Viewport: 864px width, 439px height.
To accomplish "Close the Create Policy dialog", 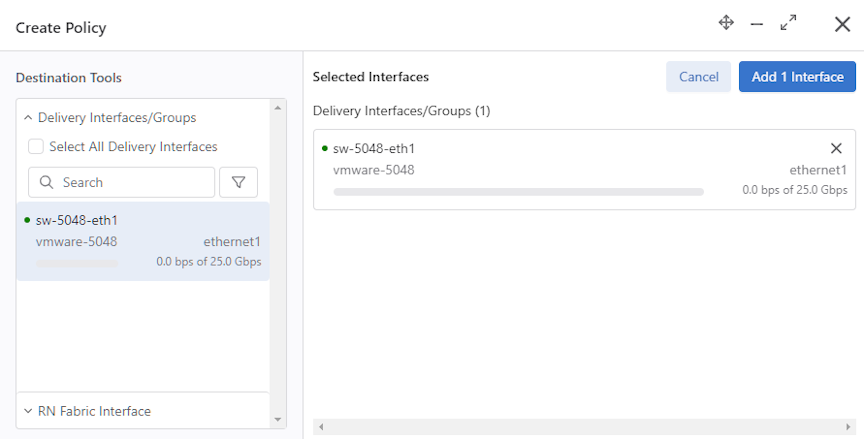I will click(843, 24).
